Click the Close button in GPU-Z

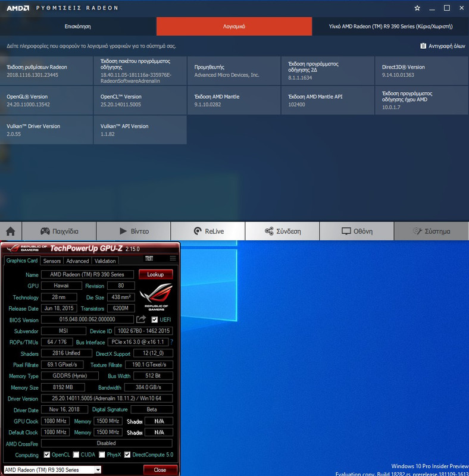160,469
